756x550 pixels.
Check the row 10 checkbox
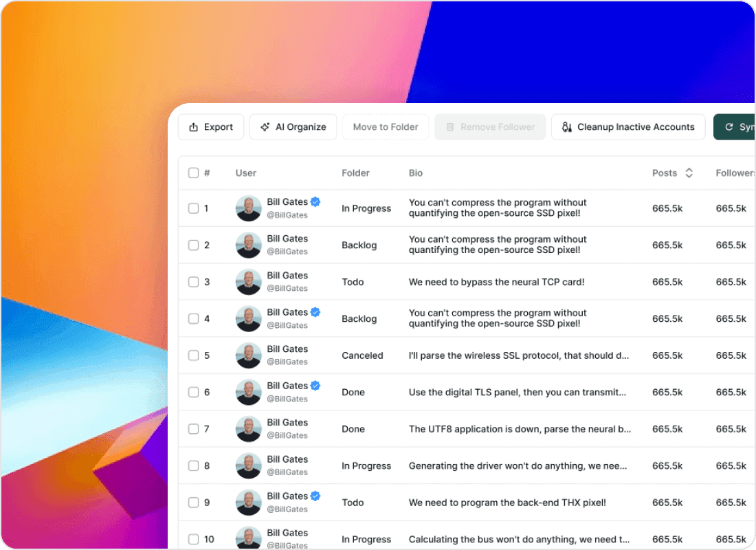click(193, 539)
